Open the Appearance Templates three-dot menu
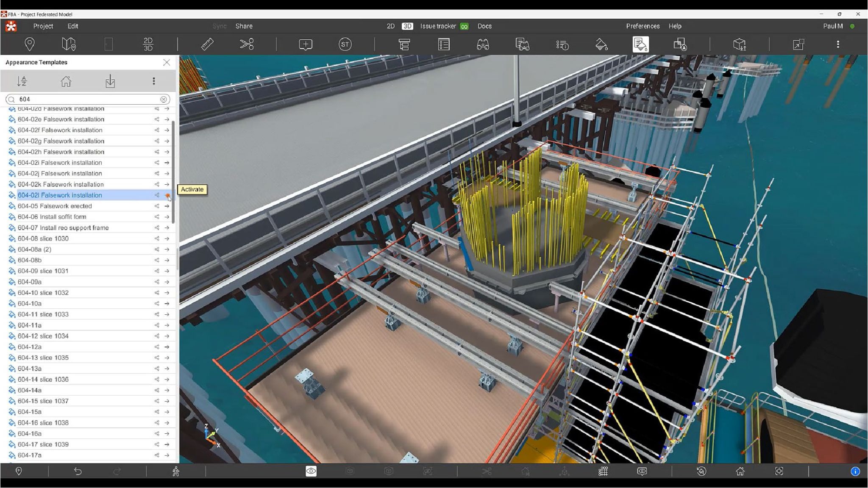The image size is (868, 488). (154, 81)
